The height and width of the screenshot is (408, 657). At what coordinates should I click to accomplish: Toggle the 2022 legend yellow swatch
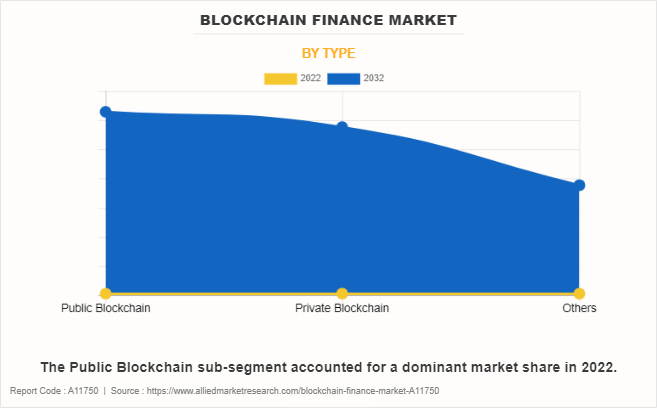280,78
